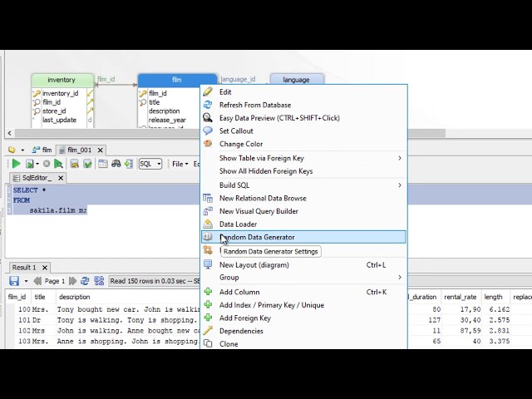This screenshot has height=399, width=532.
Task: Go to previous results page arrow
Action: [x=37, y=281]
